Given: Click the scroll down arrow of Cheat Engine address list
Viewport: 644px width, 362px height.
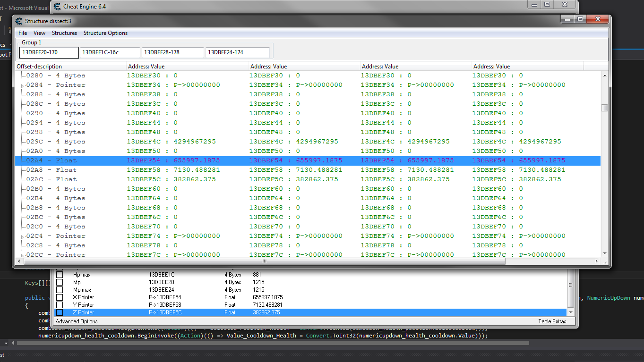Looking at the screenshot, I should pyautogui.click(x=571, y=312).
